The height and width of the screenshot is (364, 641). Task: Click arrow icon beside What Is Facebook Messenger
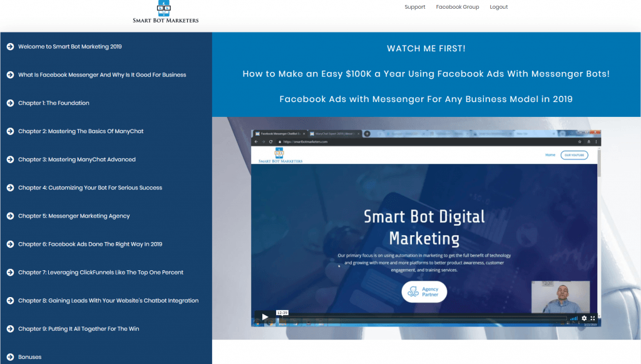click(x=10, y=75)
